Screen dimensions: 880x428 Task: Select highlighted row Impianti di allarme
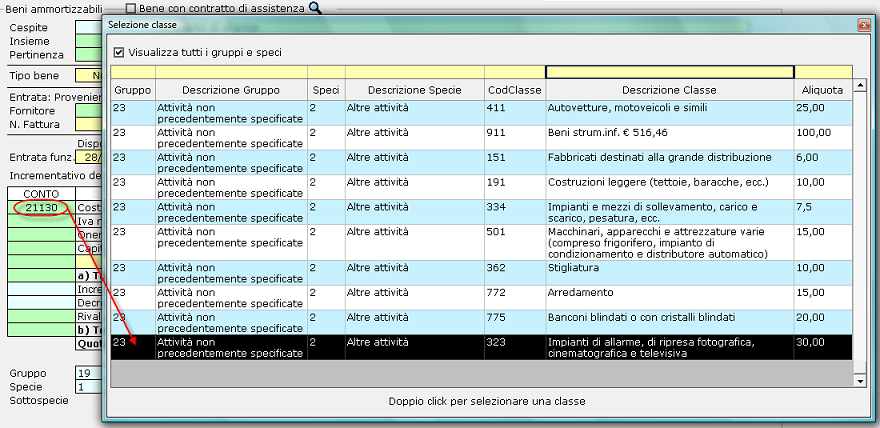click(482, 348)
